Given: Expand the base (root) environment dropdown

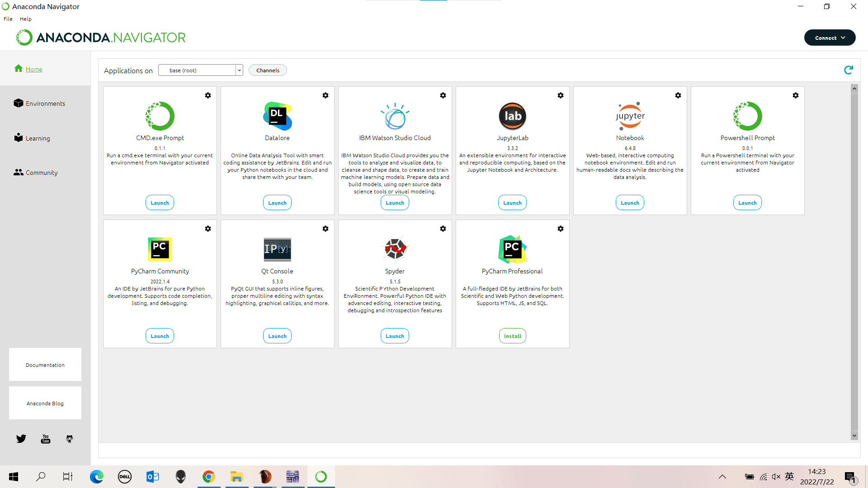Looking at the screenshot, I should tap(239, 70).
